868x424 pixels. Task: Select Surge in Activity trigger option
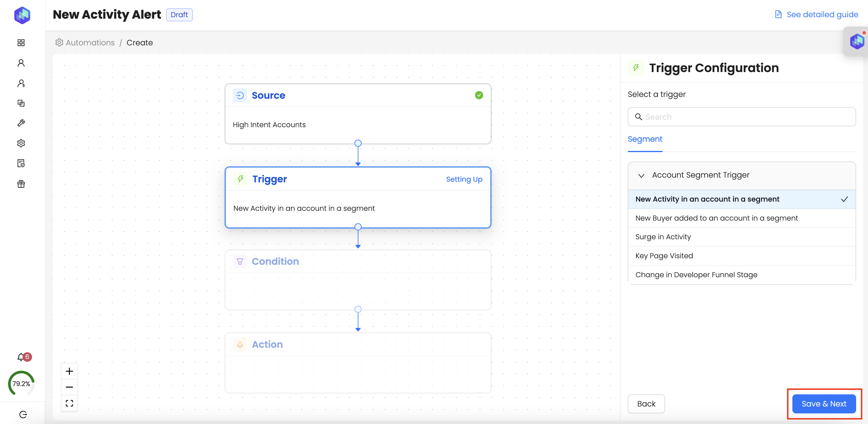663,237
